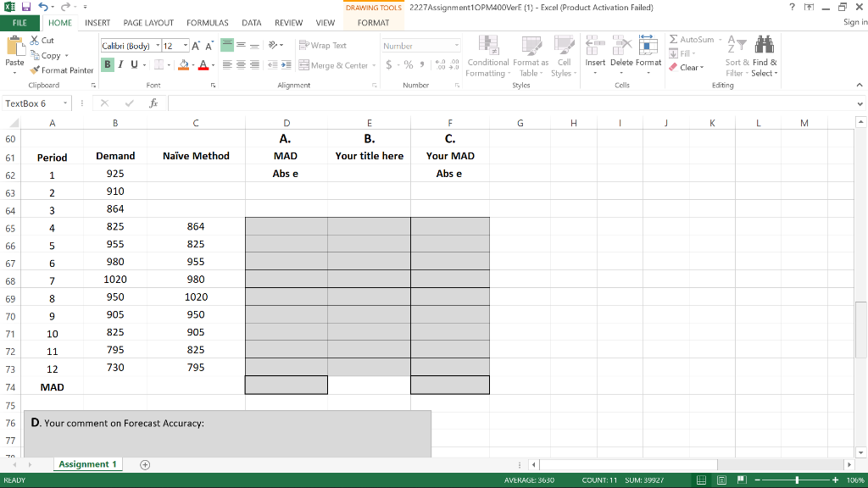This screenshot has width=868, height=488.
Task: Switch to Page Layout view
Action: (x=721, y=480)
